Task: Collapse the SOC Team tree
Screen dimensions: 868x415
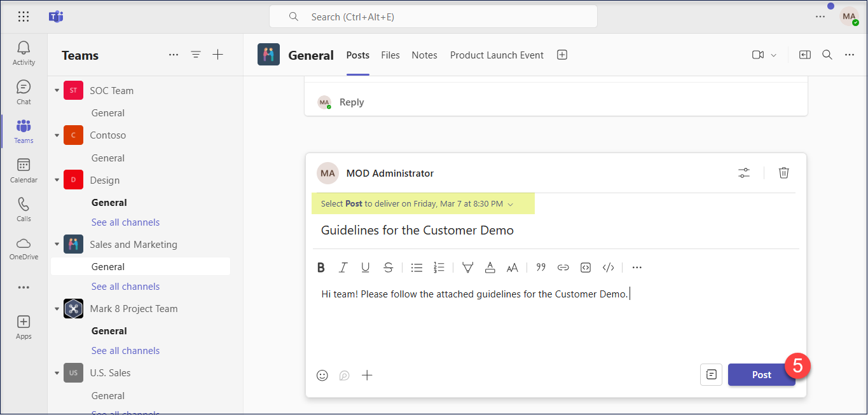Action: pos(57,91)
